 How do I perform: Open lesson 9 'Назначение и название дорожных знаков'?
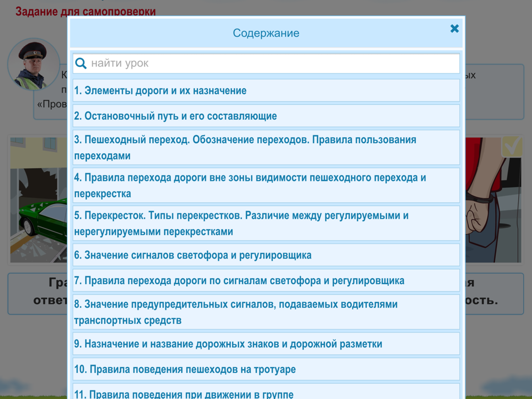click(x=266, y=344)
